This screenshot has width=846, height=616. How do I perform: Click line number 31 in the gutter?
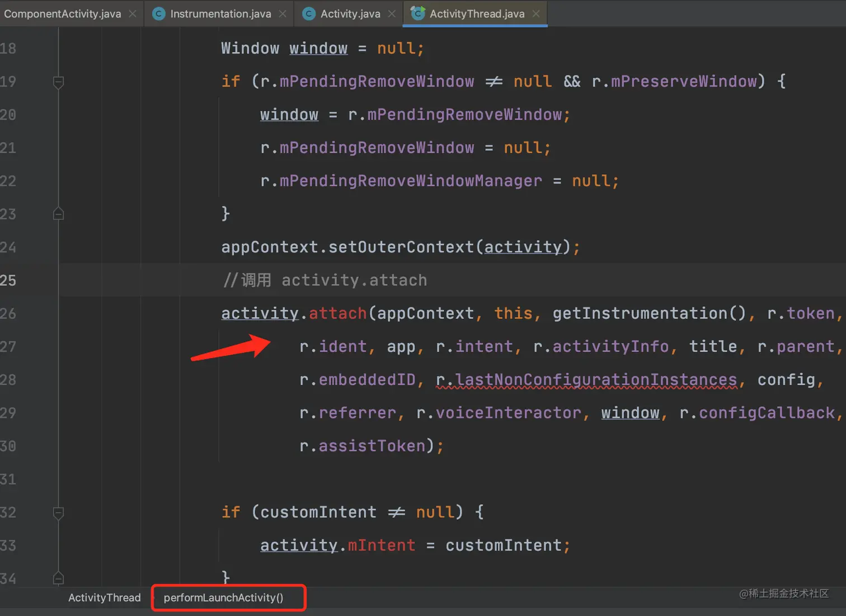pos(8,479)
